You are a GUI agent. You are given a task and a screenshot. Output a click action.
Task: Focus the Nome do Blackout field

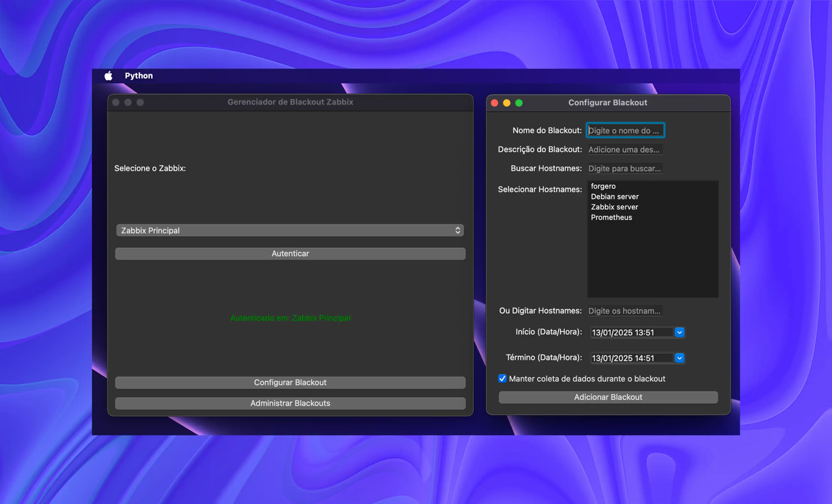coord(625,130)
